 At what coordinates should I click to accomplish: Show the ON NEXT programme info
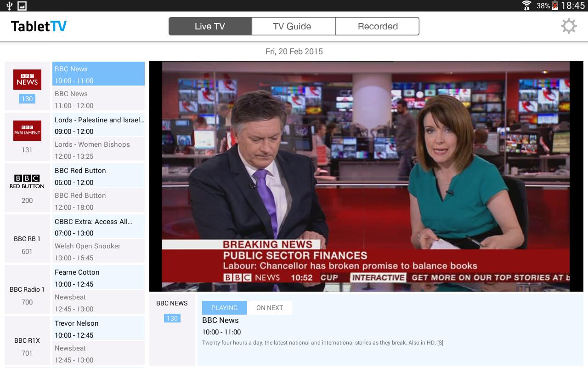(x=270, y=308)
